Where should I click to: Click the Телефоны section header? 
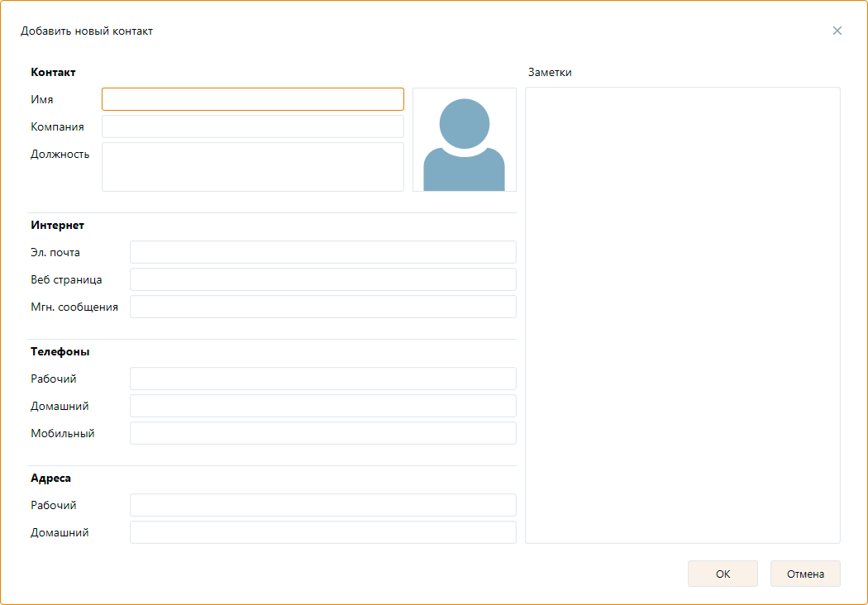(x=60, y=351)
